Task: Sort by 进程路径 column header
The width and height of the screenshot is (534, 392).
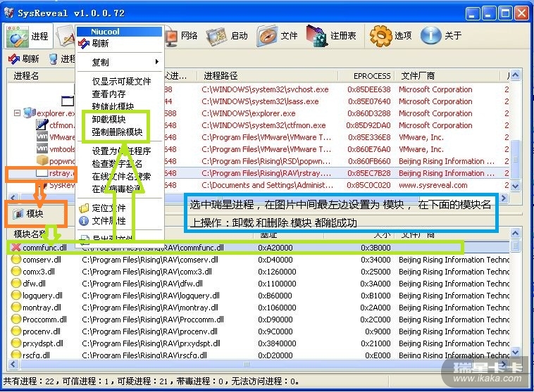Action: tap(221, 75)
